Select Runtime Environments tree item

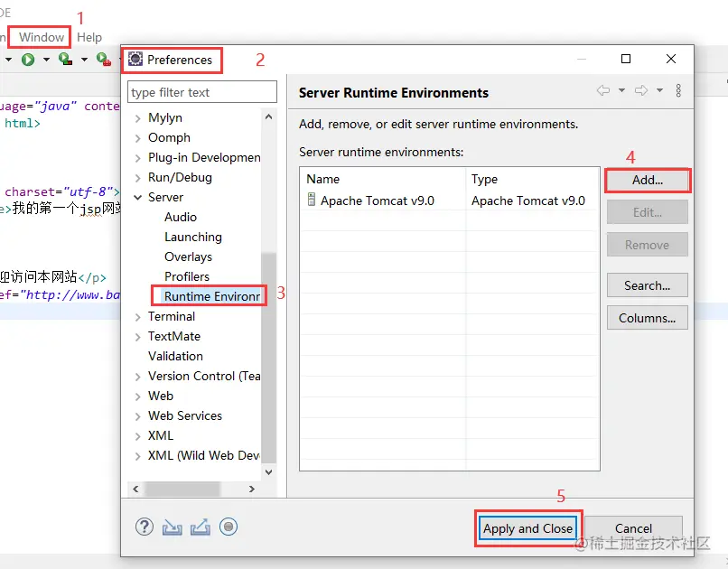211,296
